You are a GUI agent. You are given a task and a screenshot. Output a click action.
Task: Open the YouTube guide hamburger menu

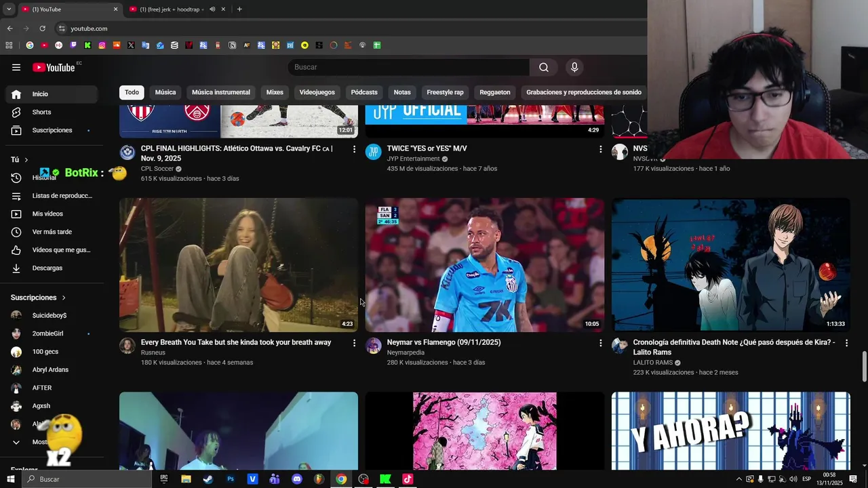coord(16,67)
